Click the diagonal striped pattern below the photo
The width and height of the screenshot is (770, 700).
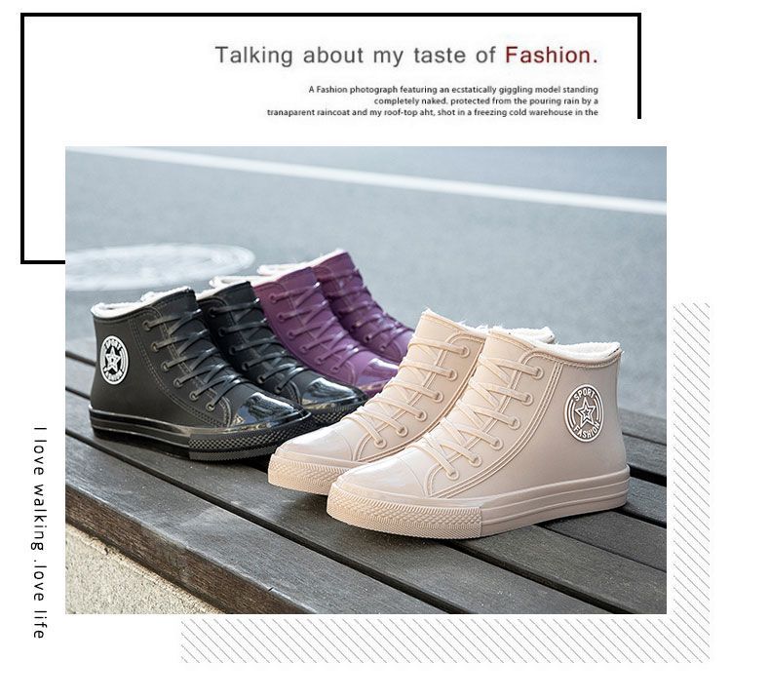coord(444,641)
